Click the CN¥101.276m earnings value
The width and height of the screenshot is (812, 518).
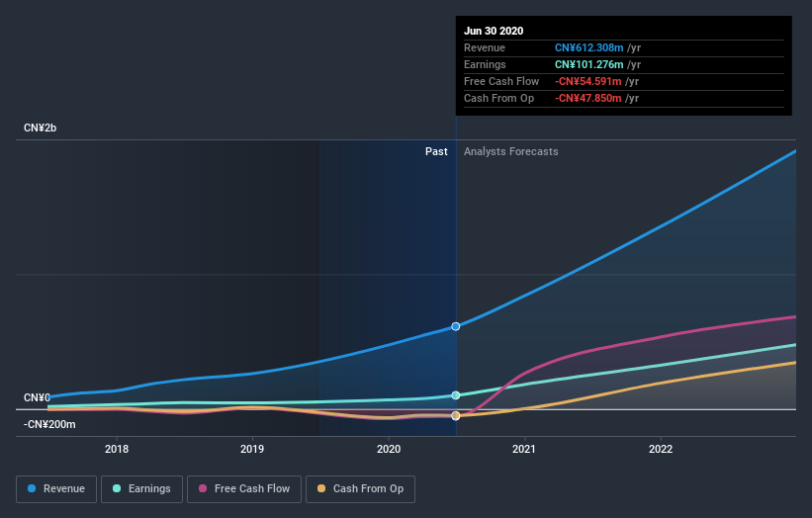pos(588,64)
